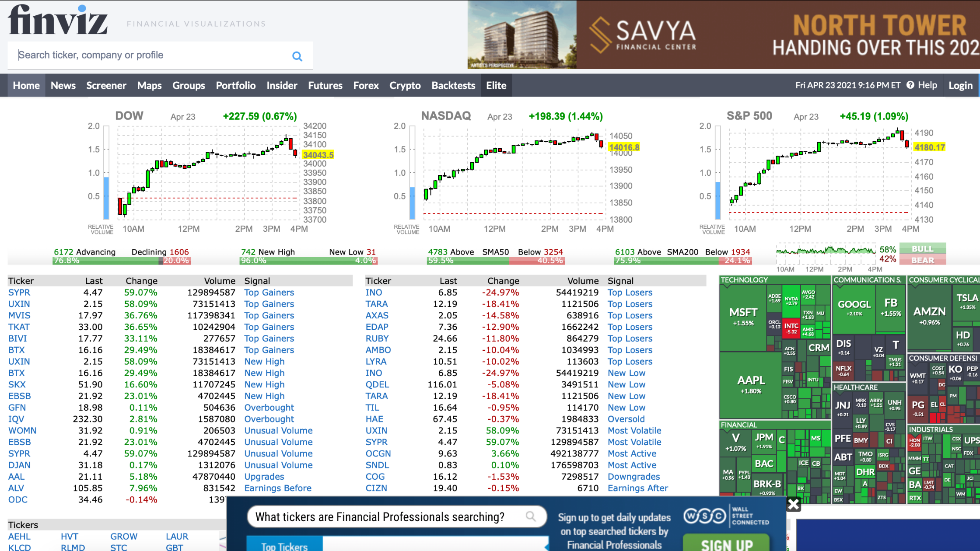Open the Savya North Tower banner ad
Screen dimensions: 980x551
click(x=724, y=35)
